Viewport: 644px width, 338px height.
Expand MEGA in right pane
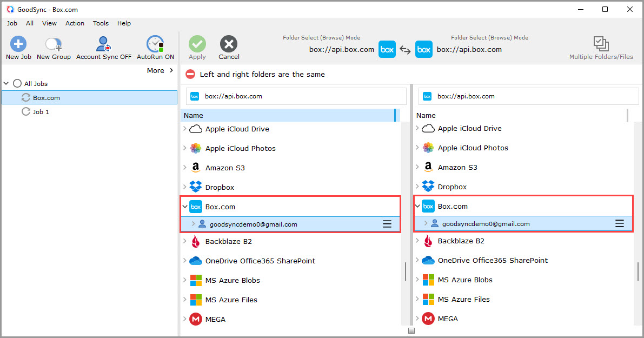click(417, 319)
